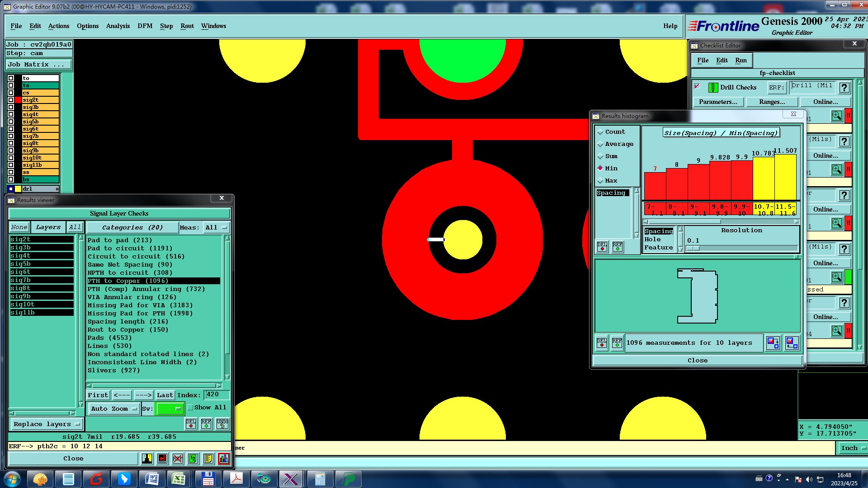Click the histogram chart icon in Results viewer

click(223, 459)
